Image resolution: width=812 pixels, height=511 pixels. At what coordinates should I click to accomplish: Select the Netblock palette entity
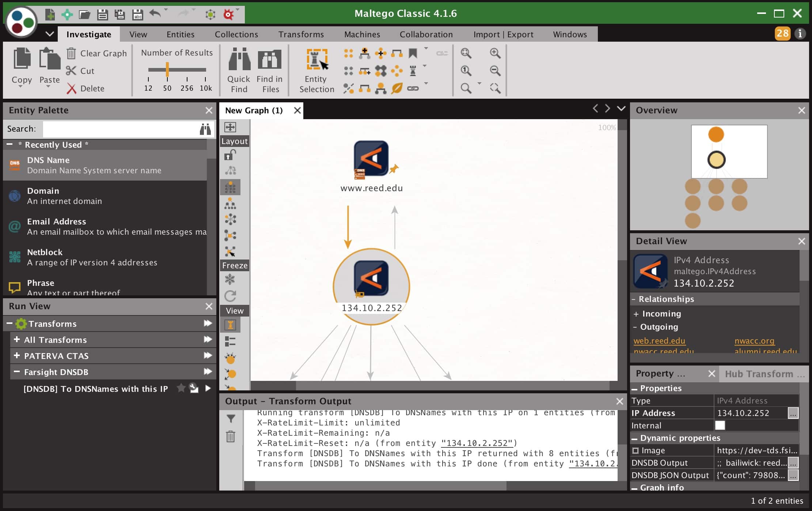[105, 257]
